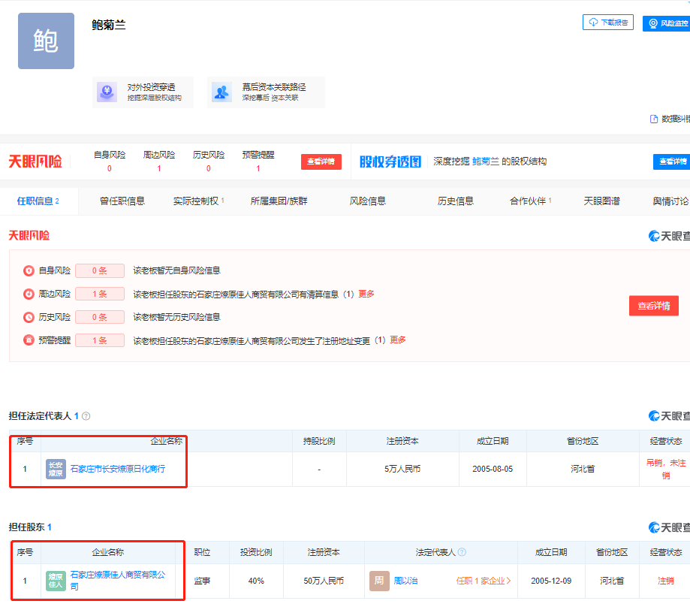The height and width of the screenshot is (616, 690).
Task: Click help icon beside 担任法定代表人 heading
Action: (86, 416)
